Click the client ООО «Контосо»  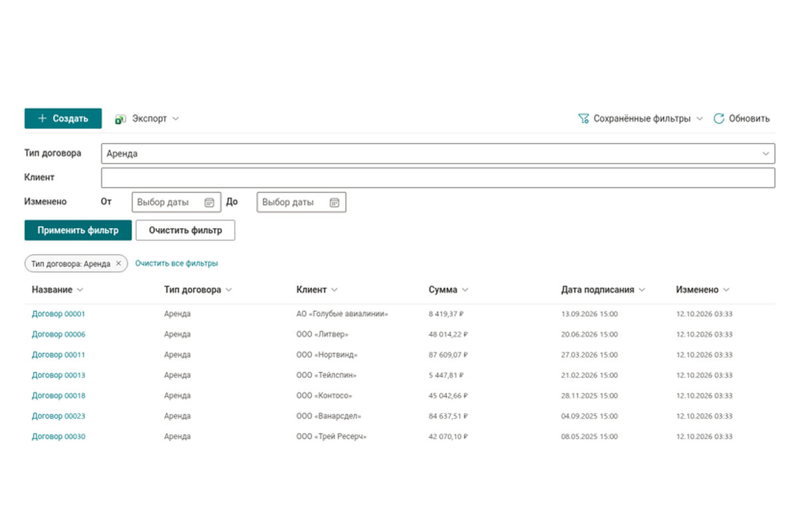(x=326, y=396)
